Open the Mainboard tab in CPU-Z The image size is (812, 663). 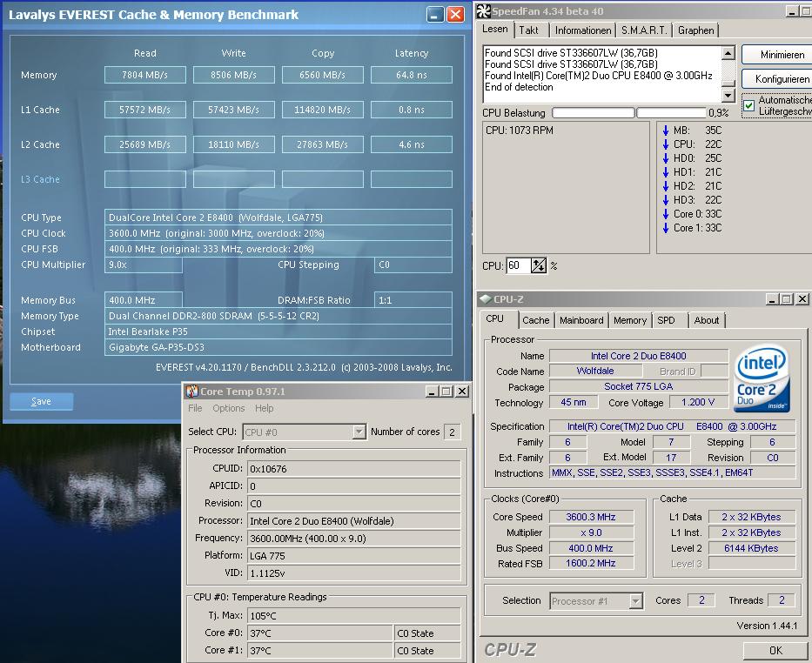(580, 320)
